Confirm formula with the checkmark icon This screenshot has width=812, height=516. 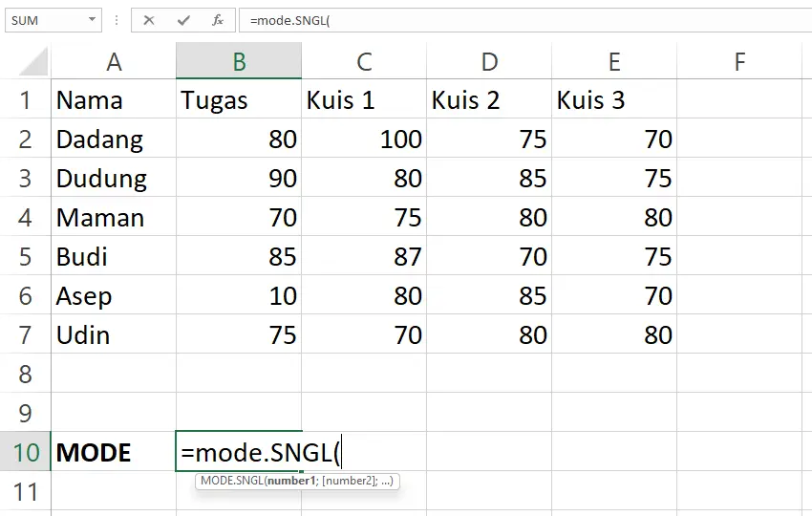click(183, 20)
